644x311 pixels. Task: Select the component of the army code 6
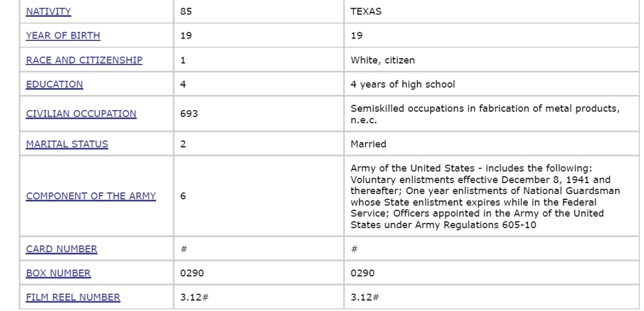(183, 196)
